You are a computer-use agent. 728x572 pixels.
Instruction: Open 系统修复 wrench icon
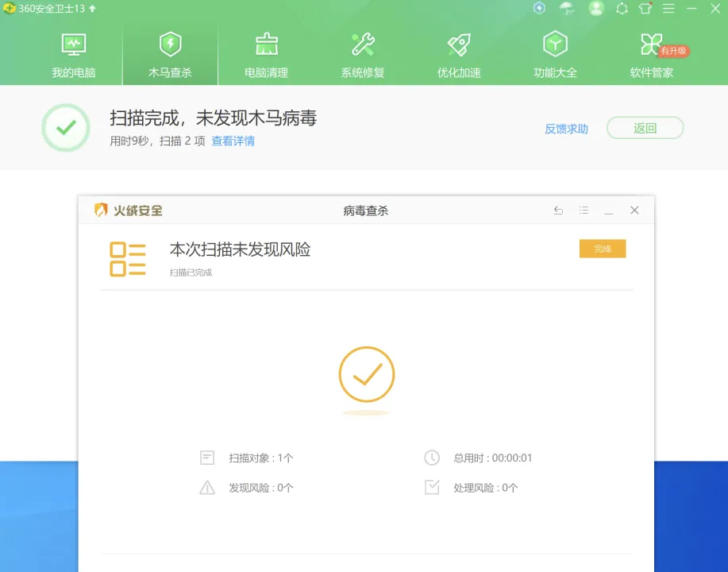[363, 55]
